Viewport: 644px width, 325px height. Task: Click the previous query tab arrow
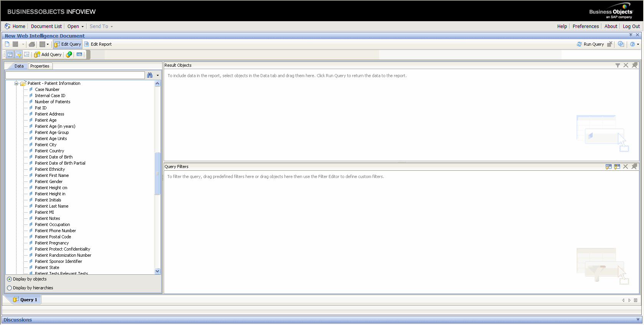(623, 300)
